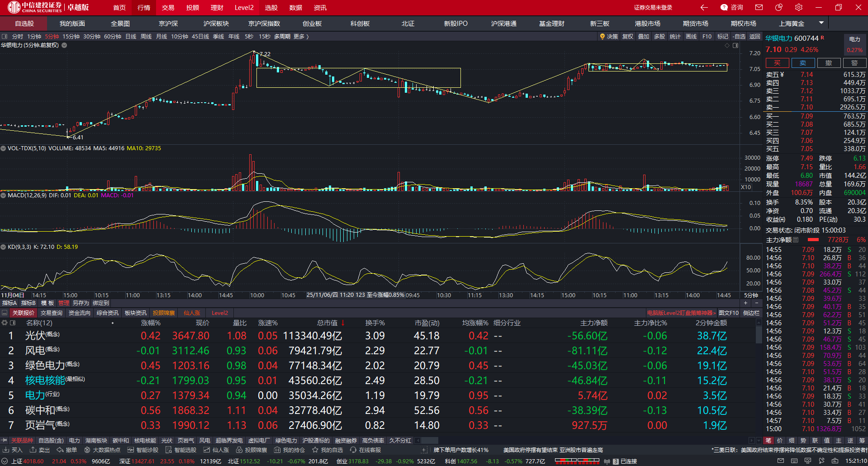
Task: Click the 买入 buy icon in bottom toolbar
Action: coord(13,450)
